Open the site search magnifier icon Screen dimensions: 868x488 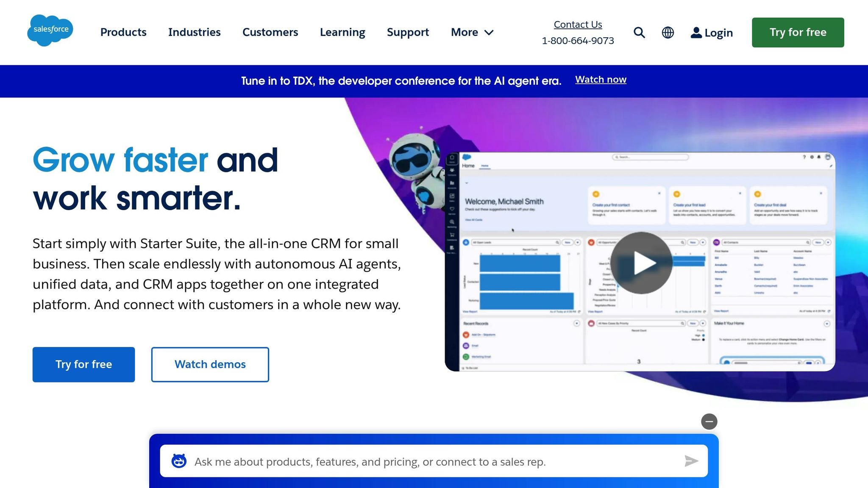coord(639,32)
